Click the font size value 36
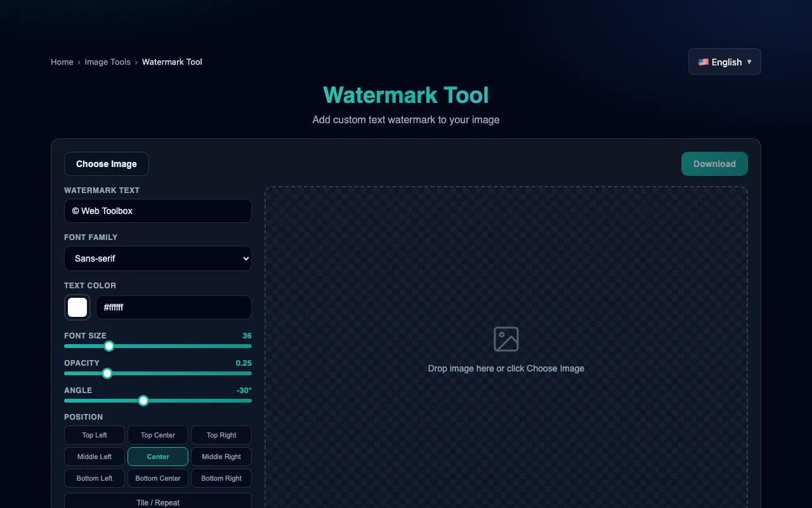Viewport: 812px width, 508px height. coord(247,336)
